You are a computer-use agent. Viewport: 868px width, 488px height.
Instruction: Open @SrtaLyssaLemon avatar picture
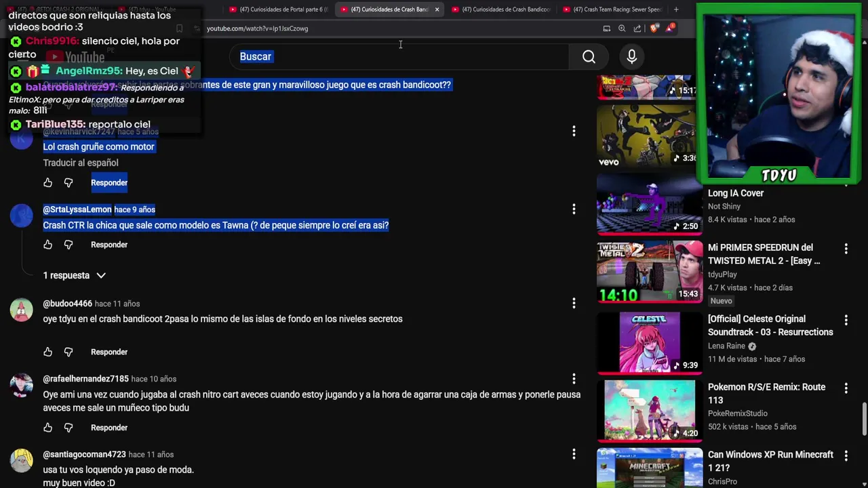click(21, 216)
